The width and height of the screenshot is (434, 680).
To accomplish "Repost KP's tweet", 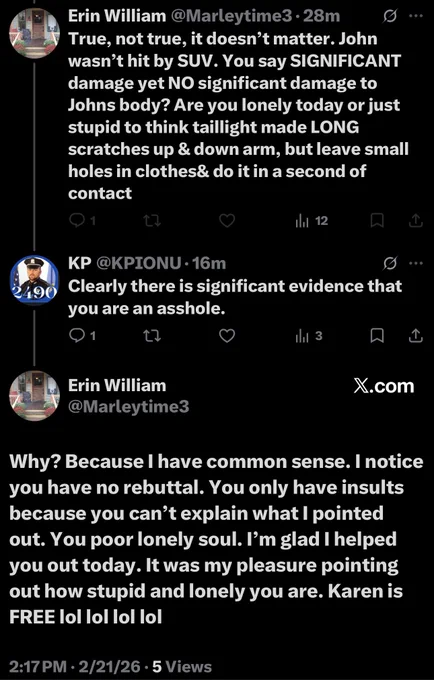I will (152, 336).
